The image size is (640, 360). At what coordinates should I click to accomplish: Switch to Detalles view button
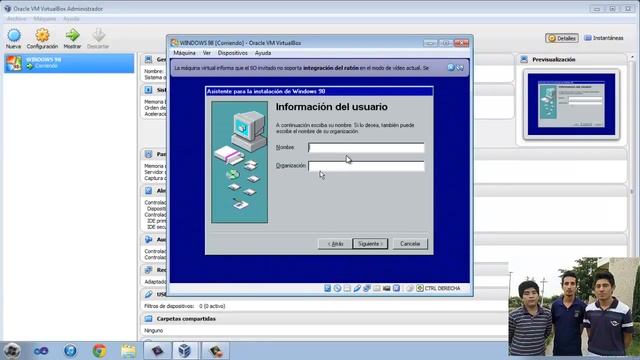[x=562, y=38]
